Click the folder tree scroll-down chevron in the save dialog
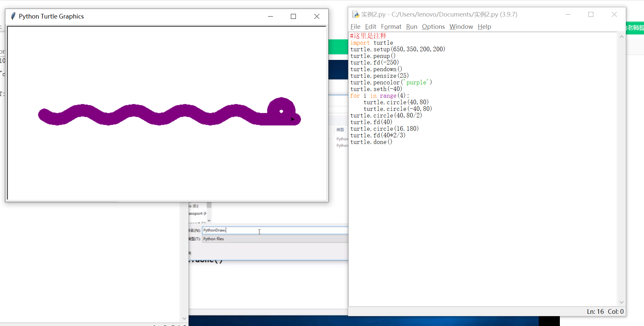This screenshot has height=326, width=644. (209, 220)
